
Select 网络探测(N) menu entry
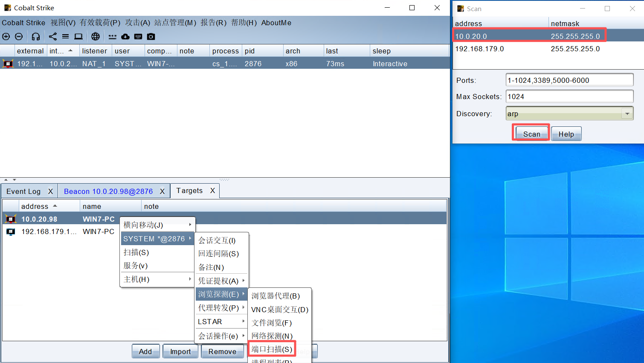point(280,336)
